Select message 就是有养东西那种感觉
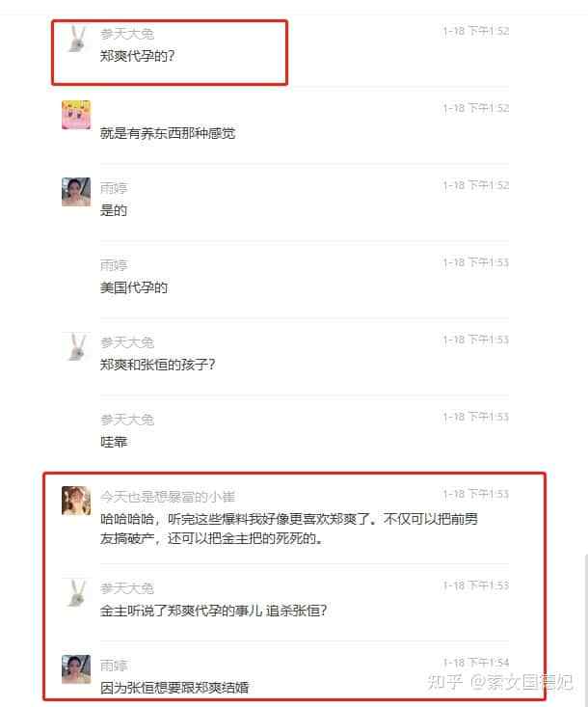 coord(168,133)
